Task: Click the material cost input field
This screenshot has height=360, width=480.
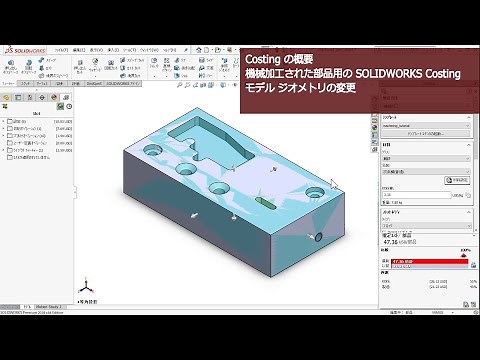Action: point(416,195)
